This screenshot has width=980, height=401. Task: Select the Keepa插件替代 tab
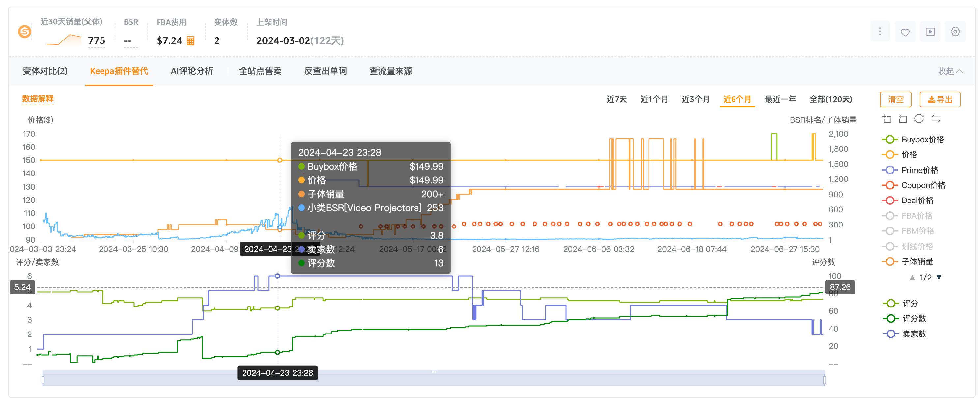point(119,71)
